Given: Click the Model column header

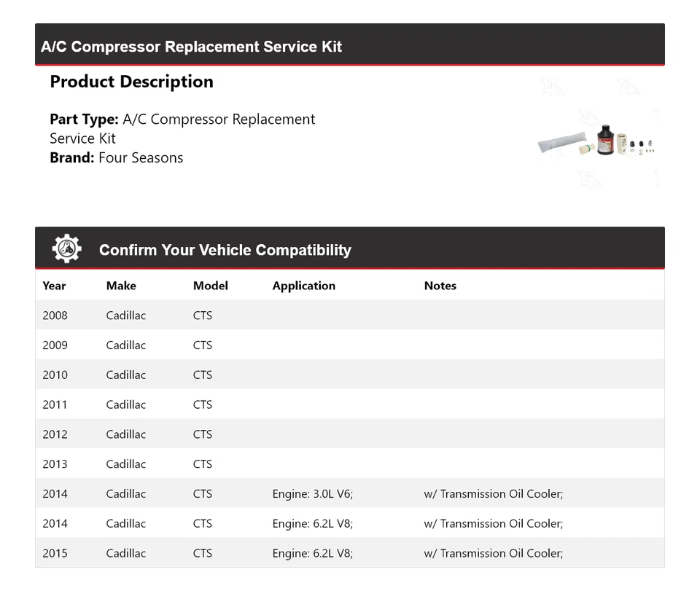Looking at the screenshot, I should tap(210, 286).
